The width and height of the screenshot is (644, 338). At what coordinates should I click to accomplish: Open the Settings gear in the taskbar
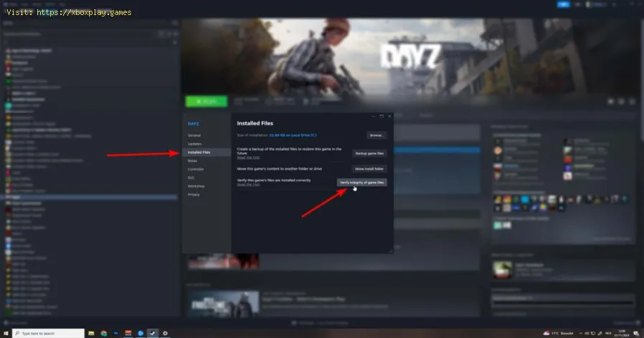pos(166,333)
